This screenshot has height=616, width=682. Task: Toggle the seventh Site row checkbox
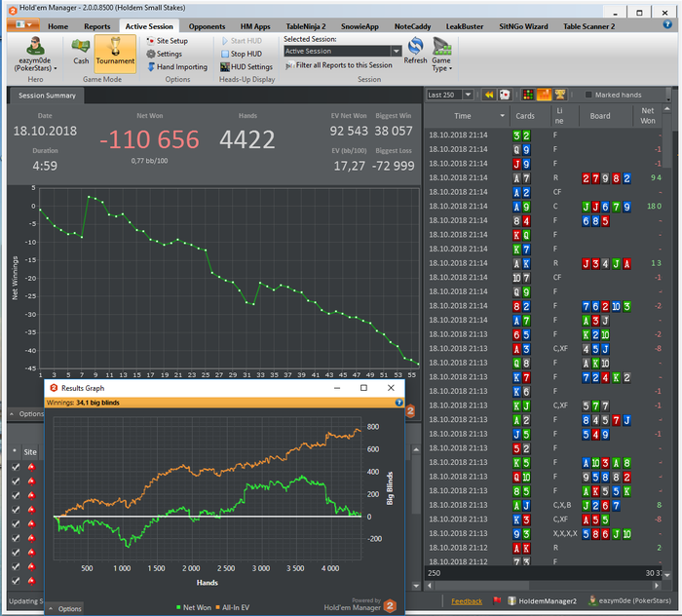click(x=16, y=553)
